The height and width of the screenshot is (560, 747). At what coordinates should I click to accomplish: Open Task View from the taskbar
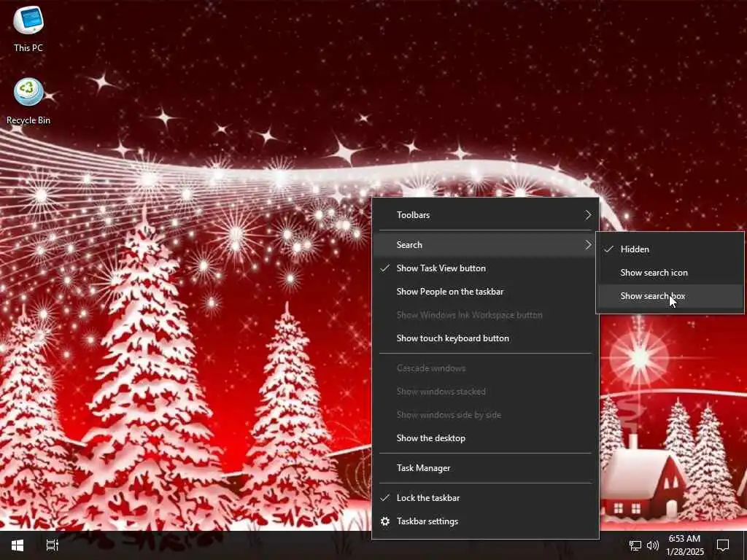(52, 545)
